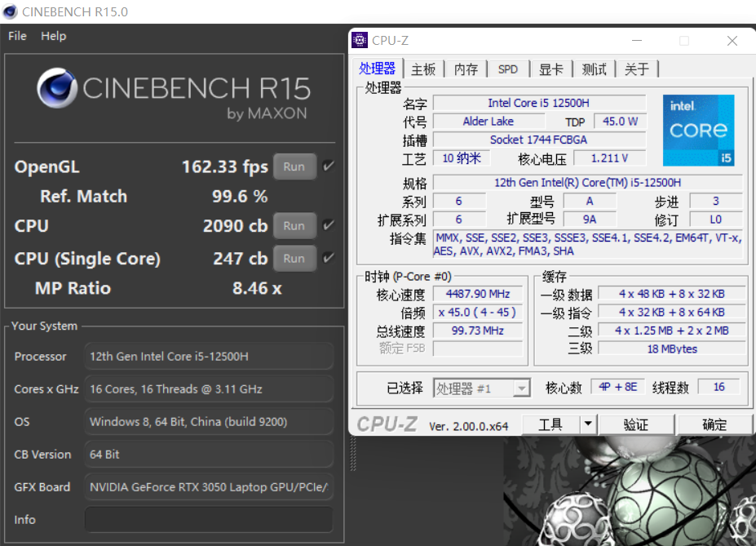Screen dimensions: 756x546
Task: Select the 处理器 tab in CPU-Z
Action: (377, 69)
